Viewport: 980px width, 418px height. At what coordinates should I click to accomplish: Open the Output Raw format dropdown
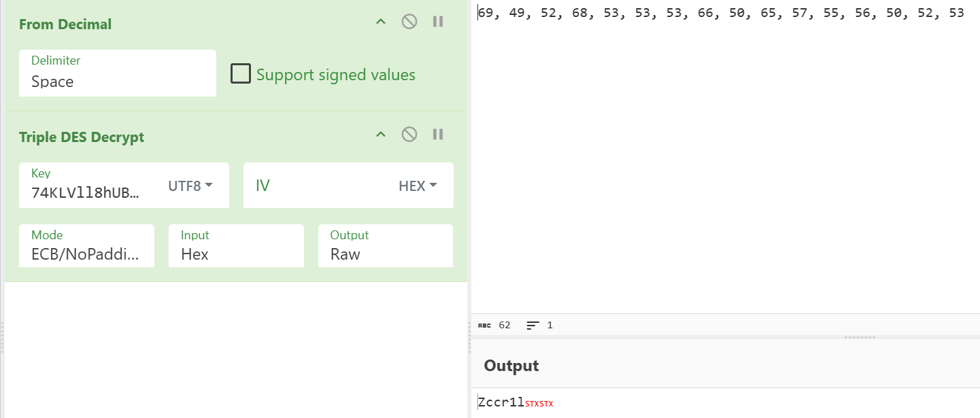(385, 247)
